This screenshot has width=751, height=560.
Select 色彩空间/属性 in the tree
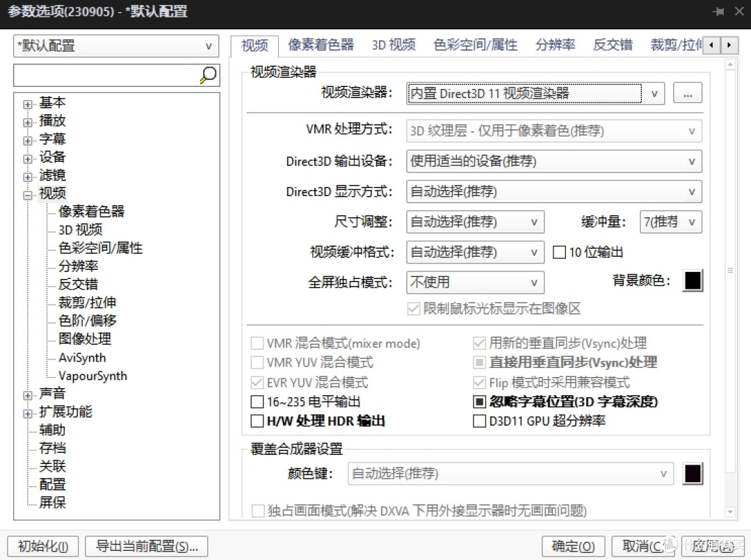(x=101, y=248)
